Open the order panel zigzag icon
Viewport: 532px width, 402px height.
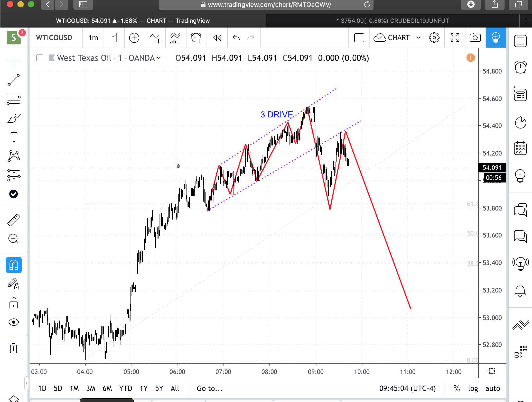pos(521,325)
